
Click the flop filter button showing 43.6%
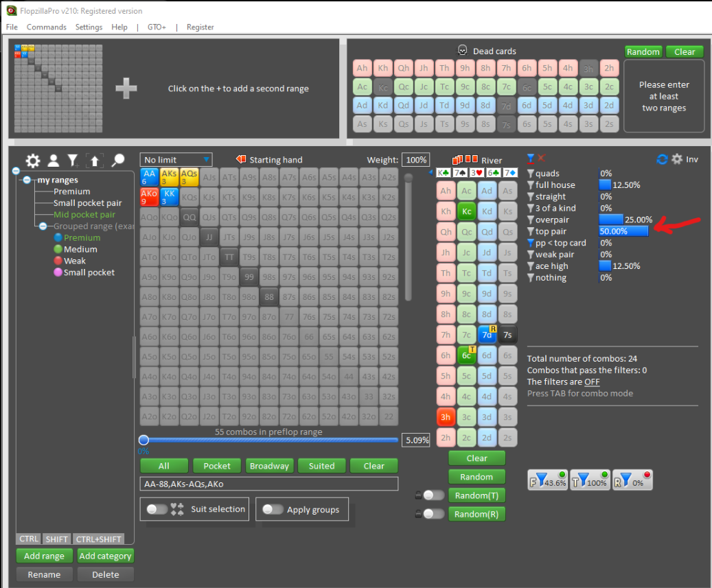pos(548,480)
